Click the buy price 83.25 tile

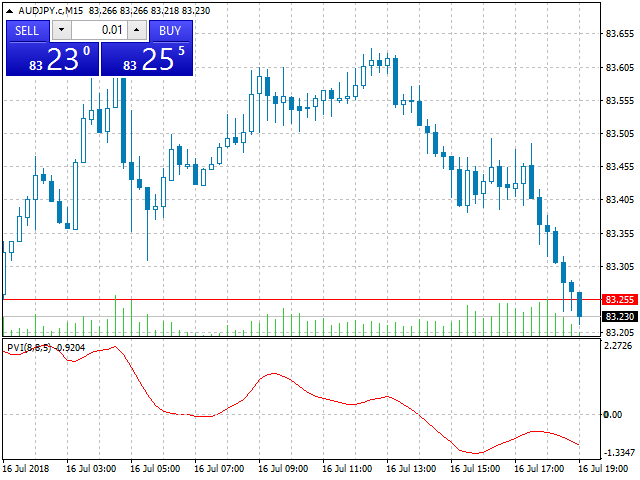point(147,60)
